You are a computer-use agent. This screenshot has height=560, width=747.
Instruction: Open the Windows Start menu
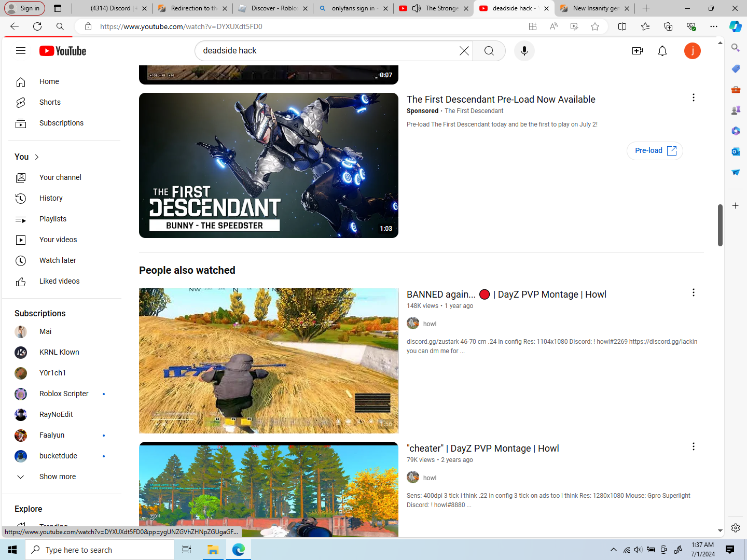point(12,550)
